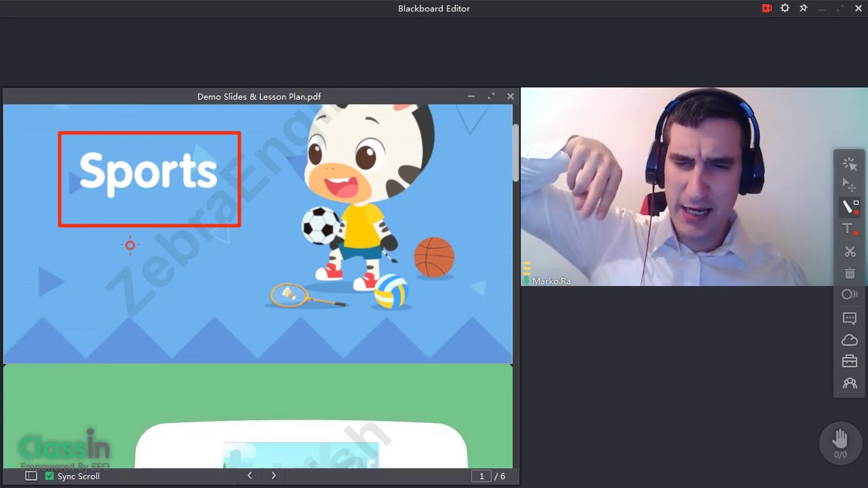Click the Blackboard Editor title text
868x488 pixels.
[x=434, y=8]
